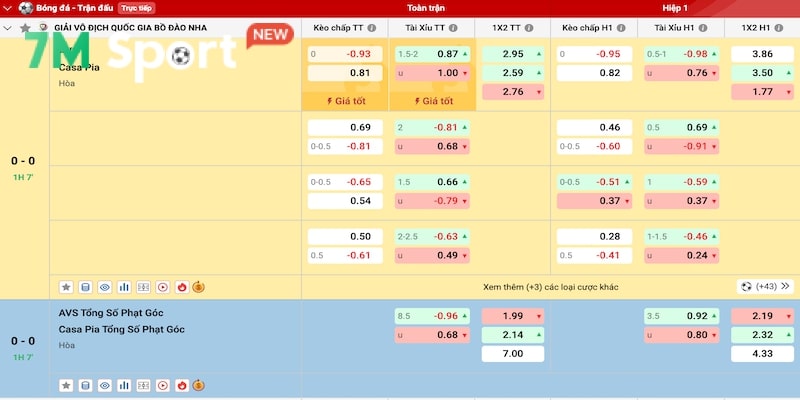
Task: Collapse the Bồ Đào Nha league with its chevron
Action: pyautogui.click(x=8, y=28)
